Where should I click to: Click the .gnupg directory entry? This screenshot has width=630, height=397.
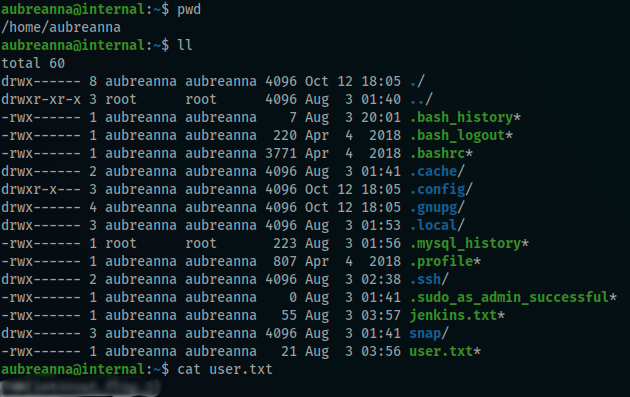point(433,207)
